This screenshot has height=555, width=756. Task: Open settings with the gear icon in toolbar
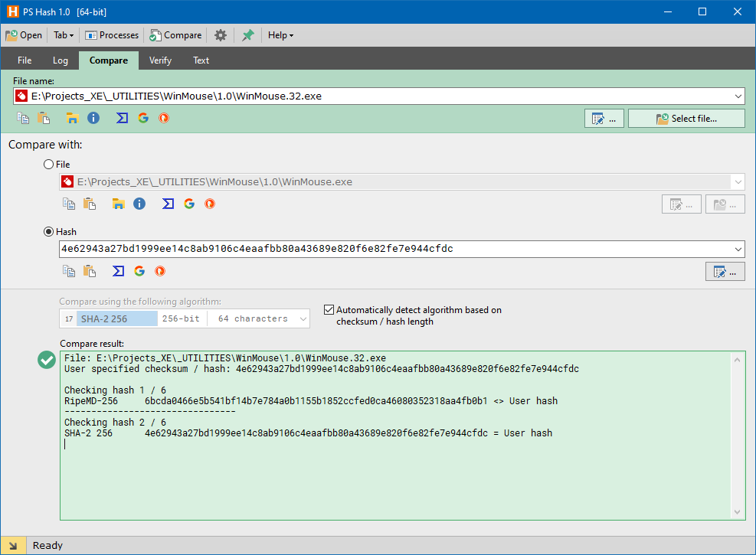click(221, 35)
